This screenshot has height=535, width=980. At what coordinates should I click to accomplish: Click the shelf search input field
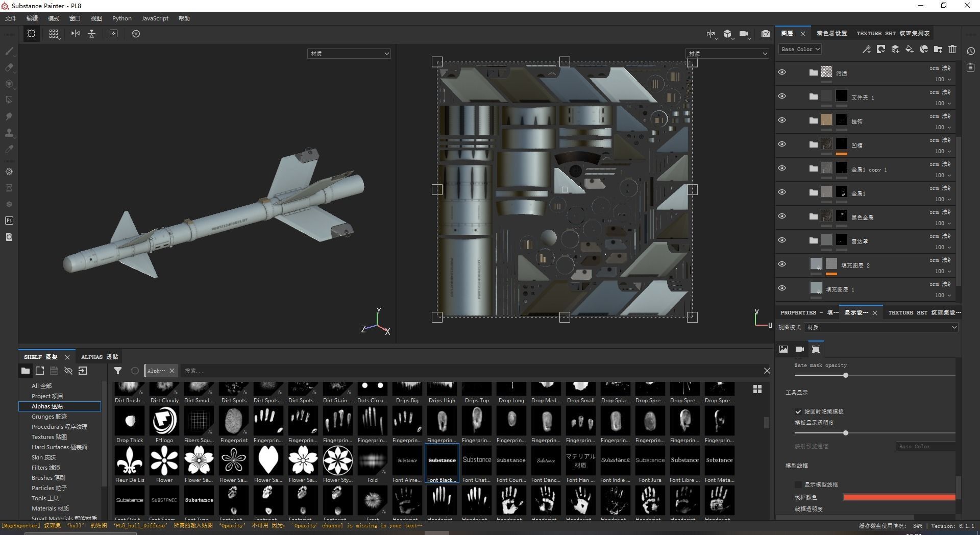point(470,371)
